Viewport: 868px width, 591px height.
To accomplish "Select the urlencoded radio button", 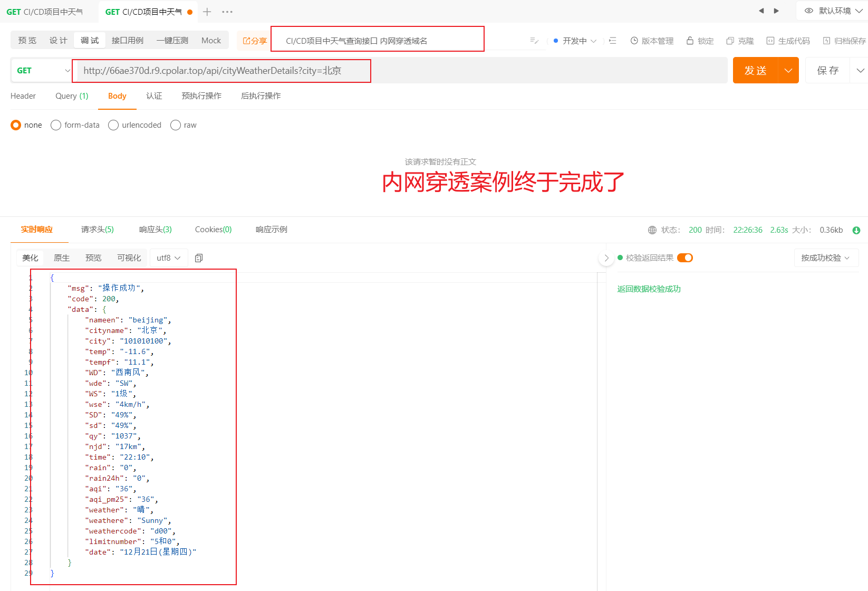I will [113, 125].
